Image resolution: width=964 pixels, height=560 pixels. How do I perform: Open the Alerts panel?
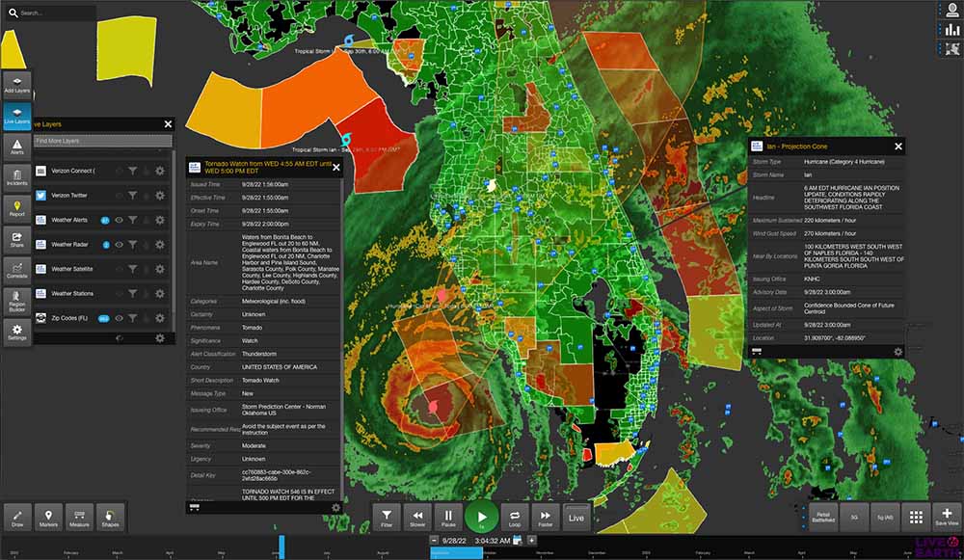(17, 147)
